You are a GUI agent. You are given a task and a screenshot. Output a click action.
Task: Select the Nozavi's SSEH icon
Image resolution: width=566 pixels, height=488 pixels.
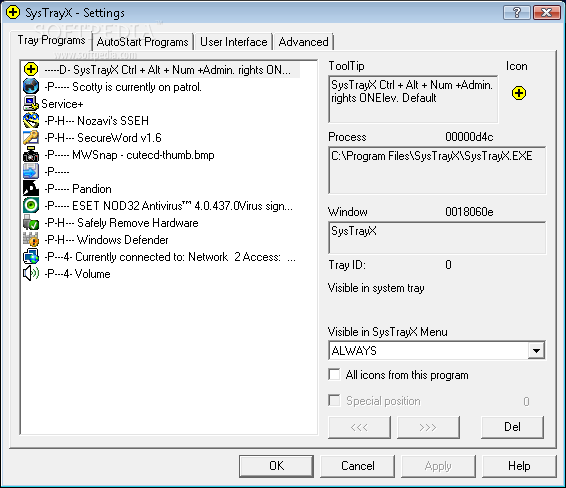point(31,121)
